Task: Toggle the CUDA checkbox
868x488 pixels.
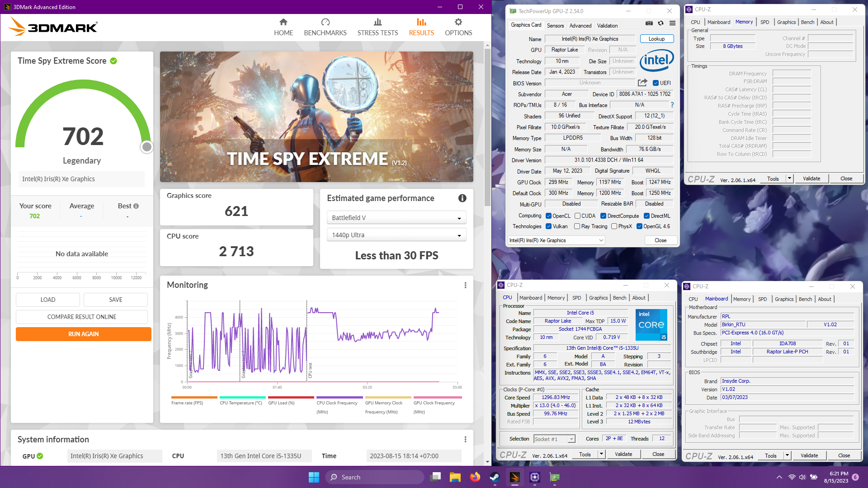Action: point(577,216)
